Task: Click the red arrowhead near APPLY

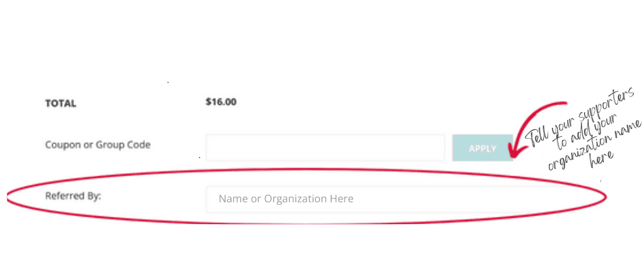Action: coord(514,151)
